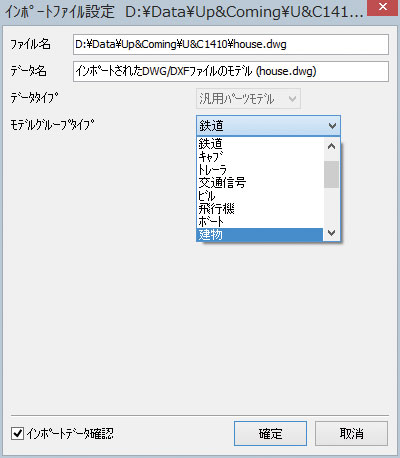Select ボート list option

tap(260, 222)
